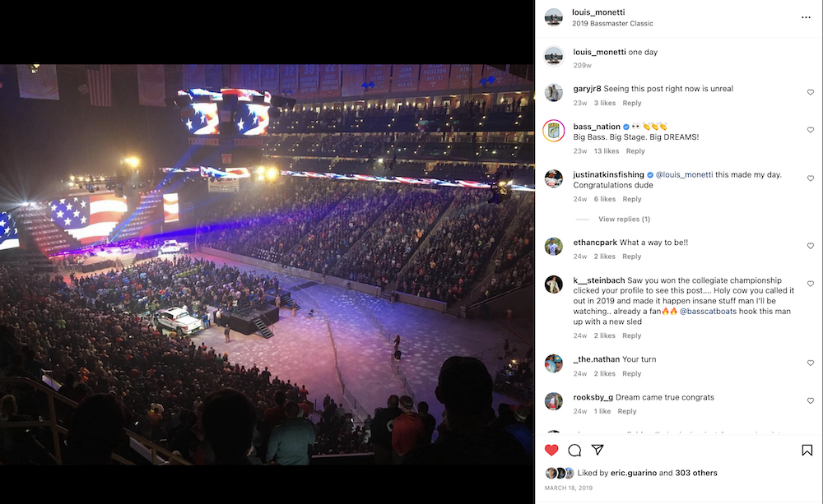Screen dimensions: 823x504
Task: Click the red heart like icon
Action: tap(551, 450)
